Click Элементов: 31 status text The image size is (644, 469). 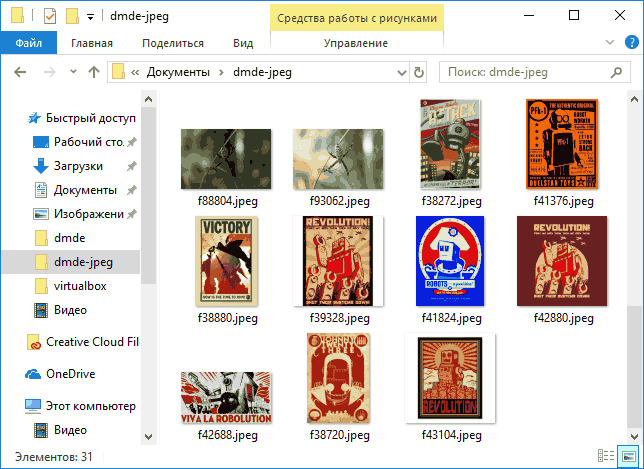pos(54,457)
